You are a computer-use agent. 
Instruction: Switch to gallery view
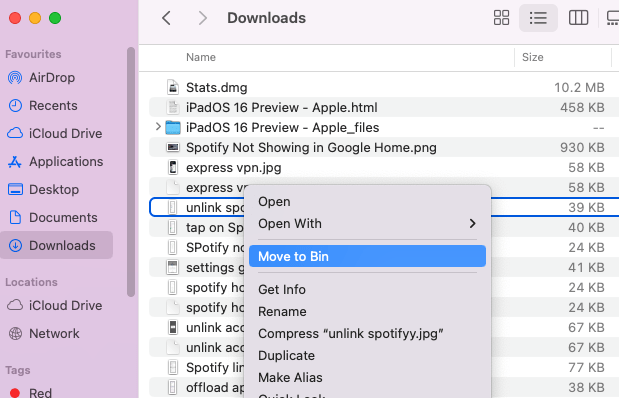tap(613, 18)
